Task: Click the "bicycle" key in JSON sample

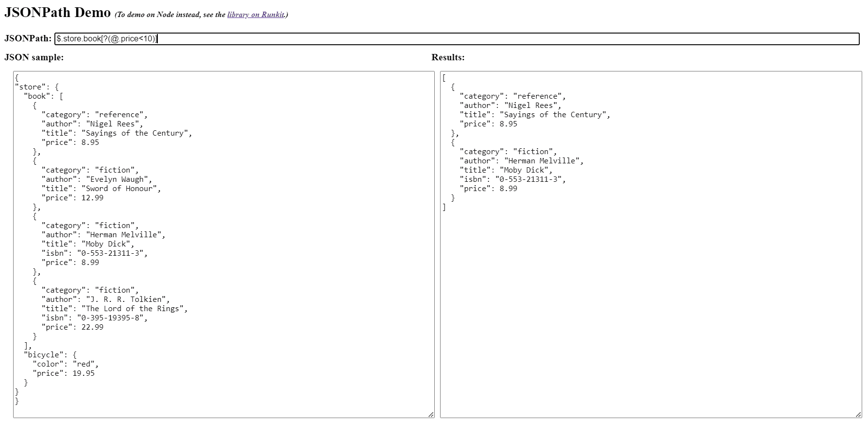Action: click(x=46, y=355)
